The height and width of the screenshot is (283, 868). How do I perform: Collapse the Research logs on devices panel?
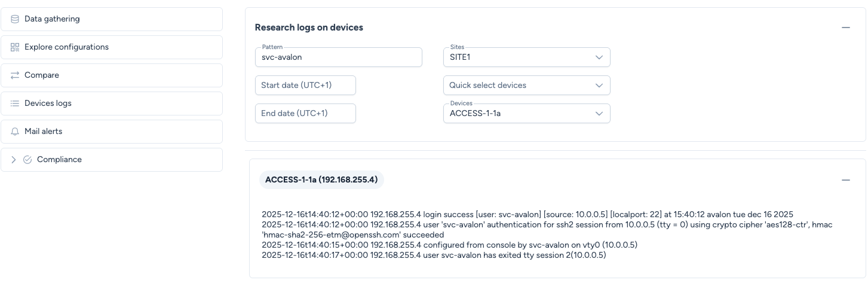[x=845, y=28]
